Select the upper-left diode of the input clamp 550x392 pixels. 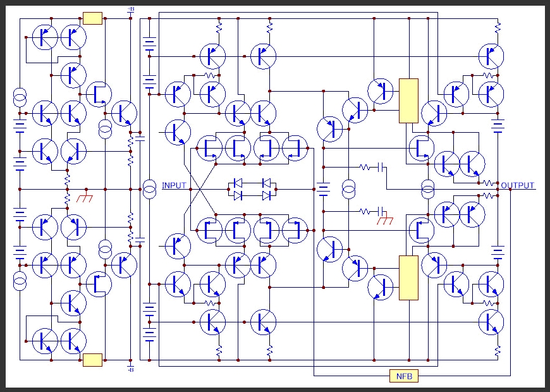[x=238, y=183]
